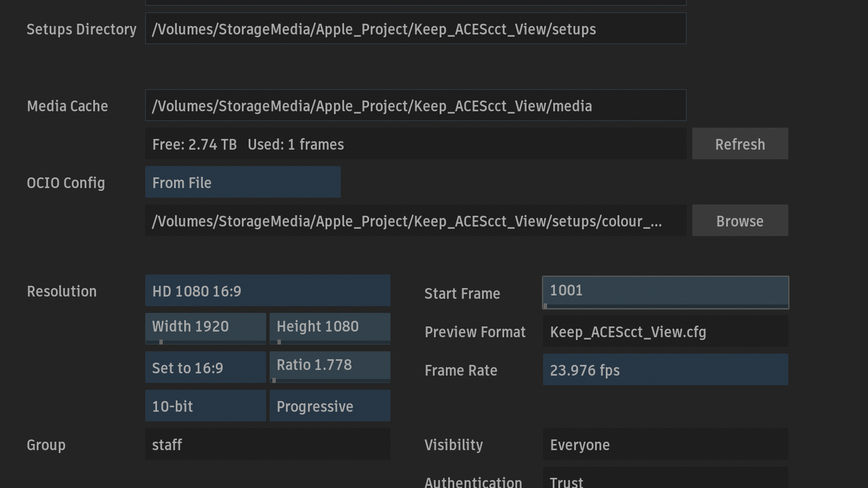Open the 'HD 1080 16:9' resolution dropdown
The height and width of the screenshot is (488, 868).
click(x=267, y=291)
